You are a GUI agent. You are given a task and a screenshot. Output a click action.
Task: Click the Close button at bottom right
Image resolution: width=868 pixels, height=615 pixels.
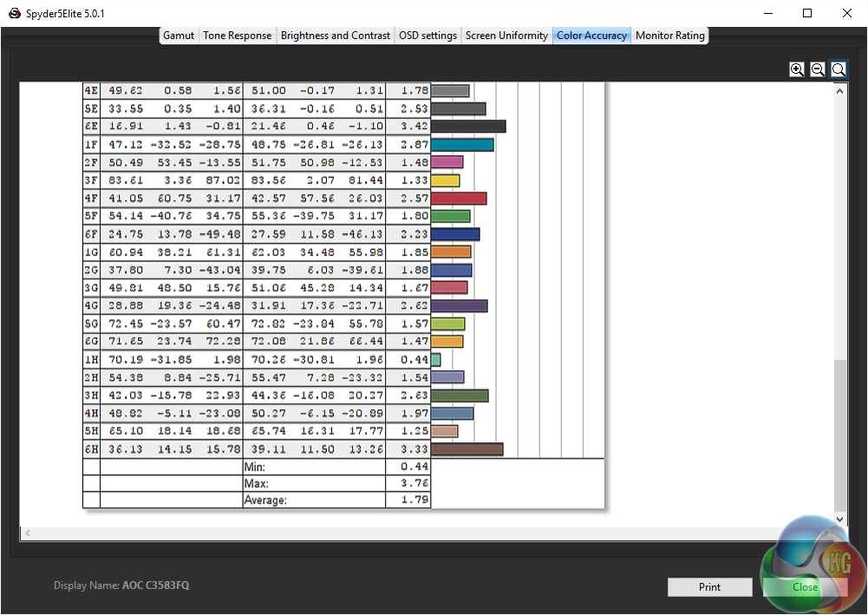(x=805, y=587)
